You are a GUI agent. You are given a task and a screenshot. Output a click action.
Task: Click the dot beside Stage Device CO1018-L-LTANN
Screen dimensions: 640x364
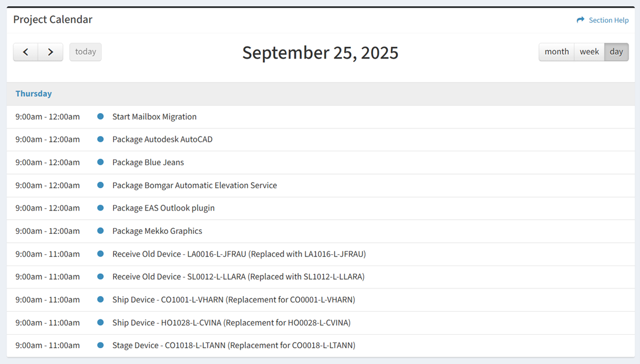[100, 345]
